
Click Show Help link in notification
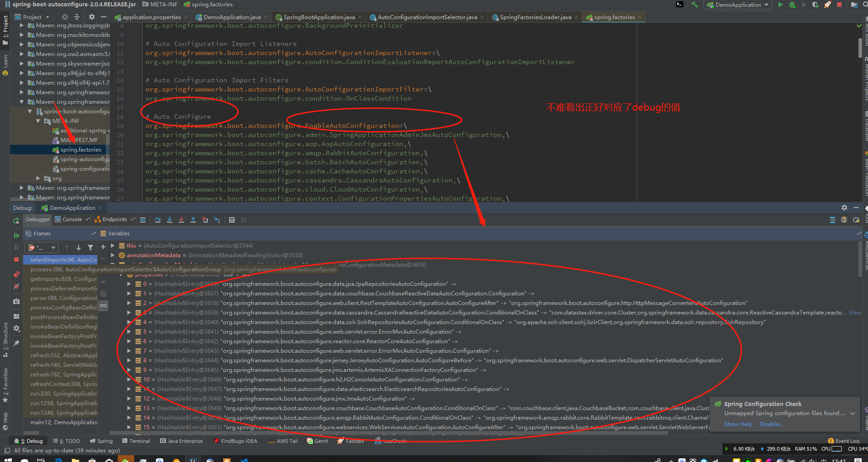tap(738, 424)
